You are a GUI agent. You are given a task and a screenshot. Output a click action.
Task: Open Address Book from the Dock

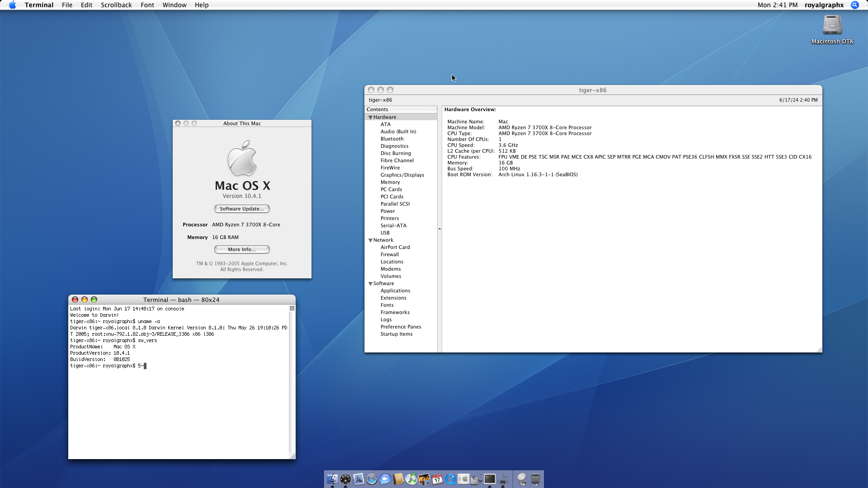pyautogui.click(x=398, y=479)
